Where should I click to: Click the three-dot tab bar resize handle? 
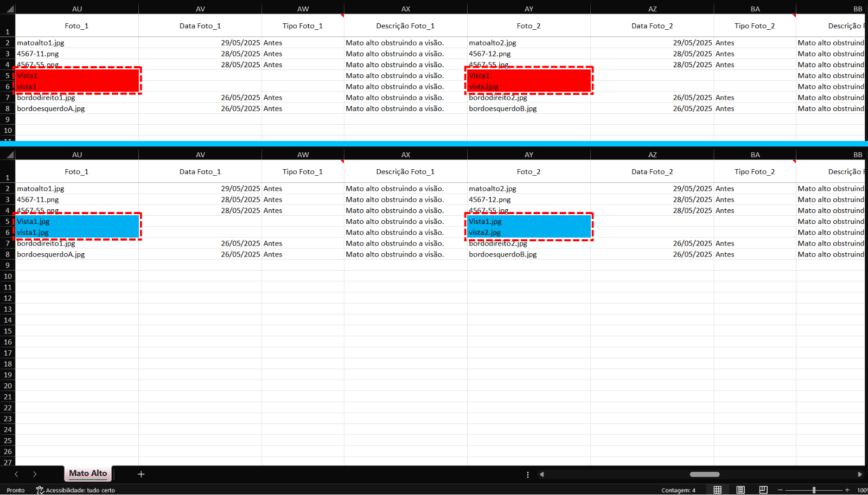click(528, 474)
